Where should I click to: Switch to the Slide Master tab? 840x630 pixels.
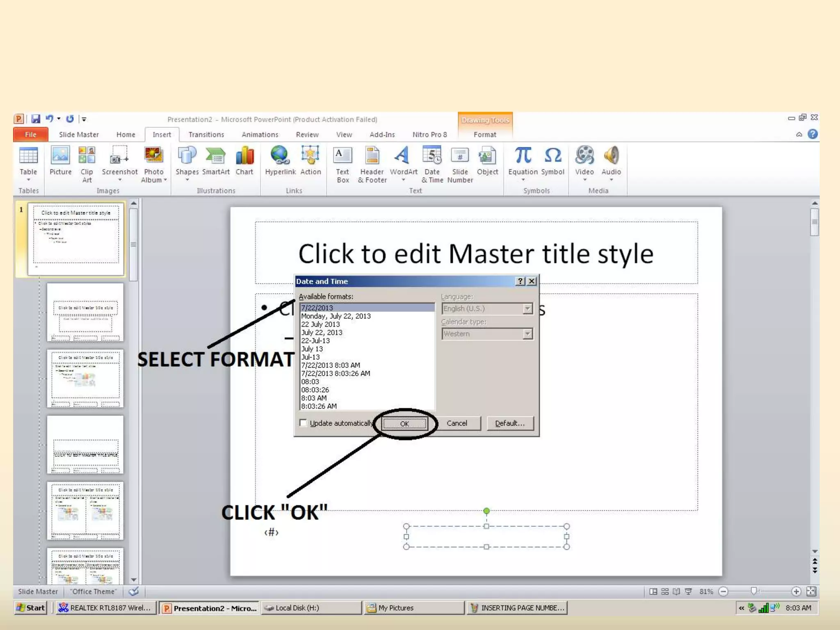79,135
